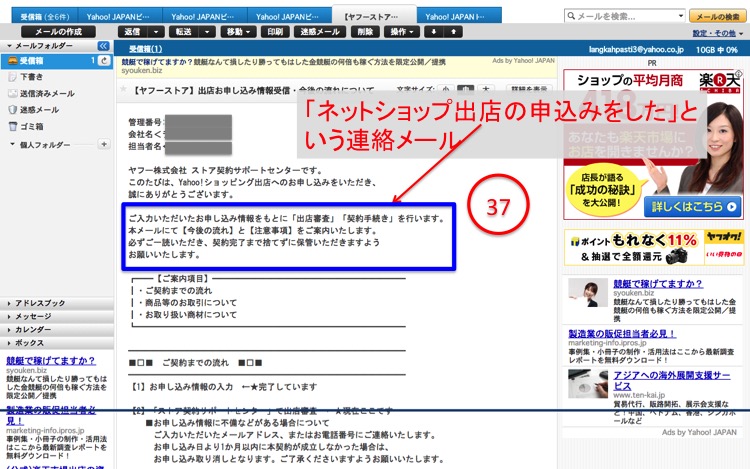Click the ・商品等のお取引について line
The height and width of the screenshot is (469, 750).
[x=187, y=303]
